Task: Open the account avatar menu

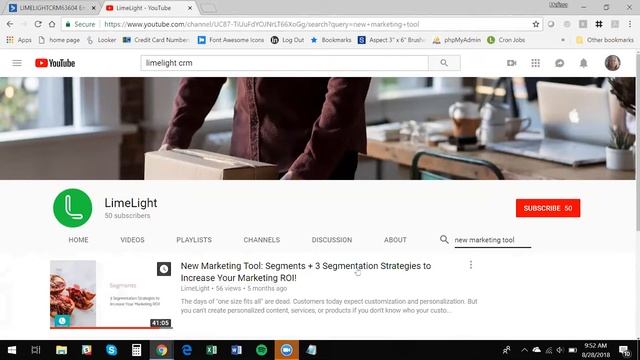Action: (x=612, y=63)
